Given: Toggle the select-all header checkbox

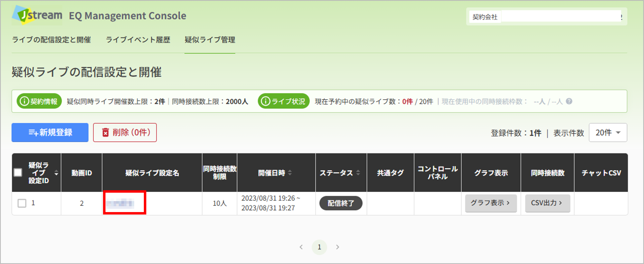Looking at the screenshot, I should tap(18, 172).
